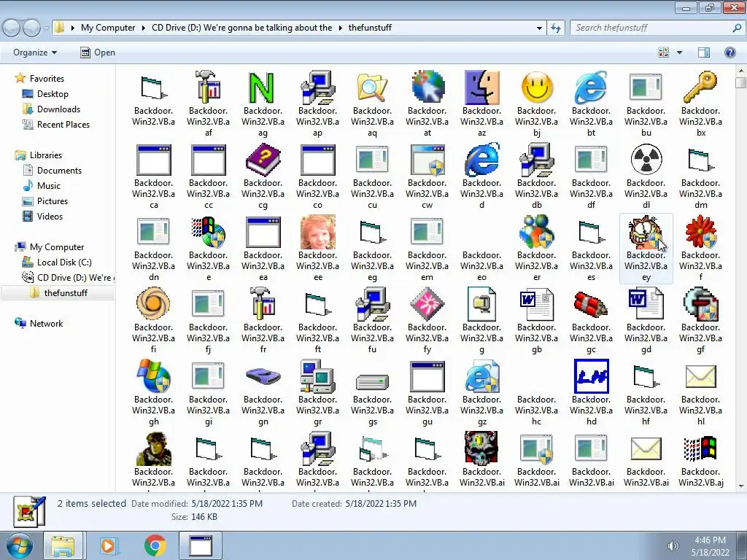The height and width of the screenshot is (560, 747).
Task: Open Desktop under Favorites
Action: [x=53, y=94]
